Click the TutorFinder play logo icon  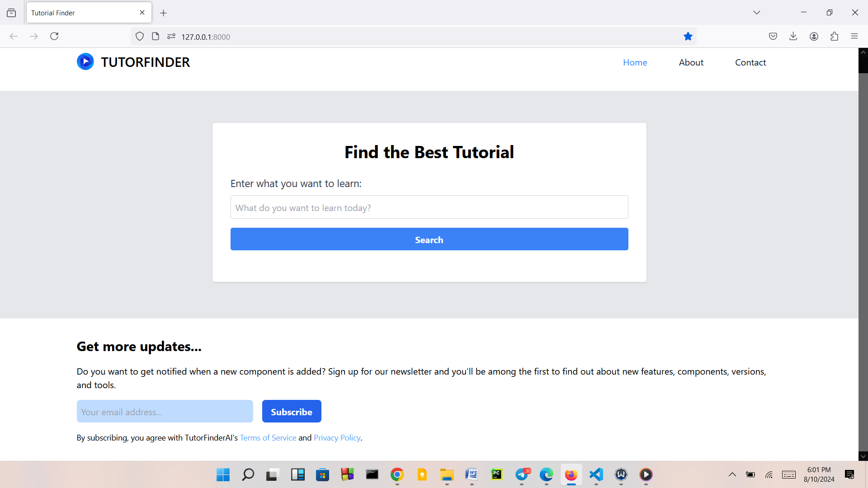pos(85,62)
